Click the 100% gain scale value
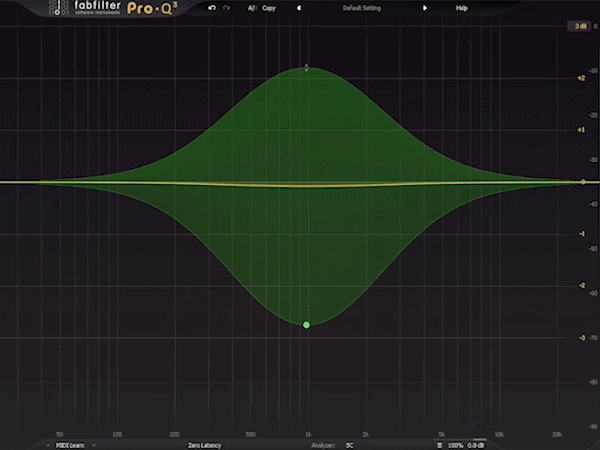The image size is (600, 450). (455, 445)
